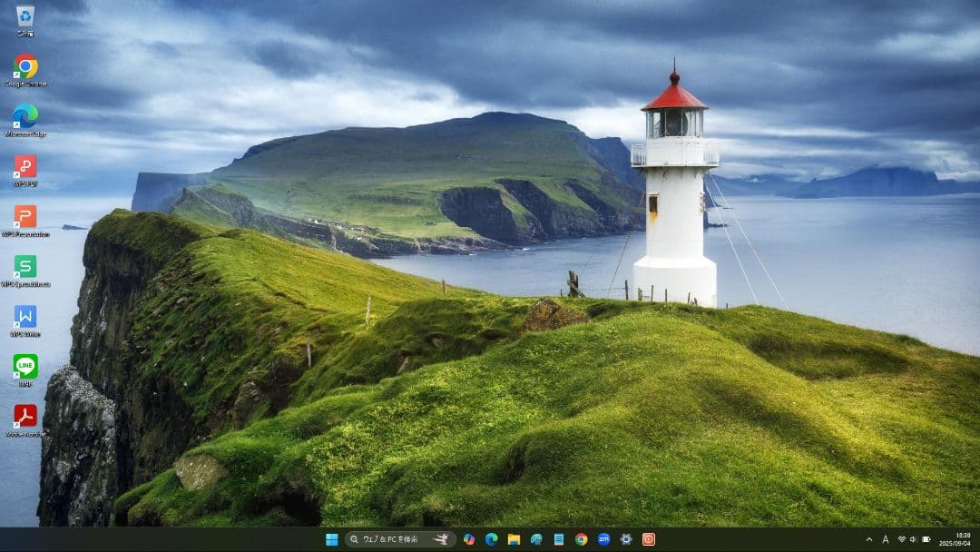Viewport: 980px width, 552px height.
Task: Open Windows Settings from the taskbar
Action: (x=626, y=538)
